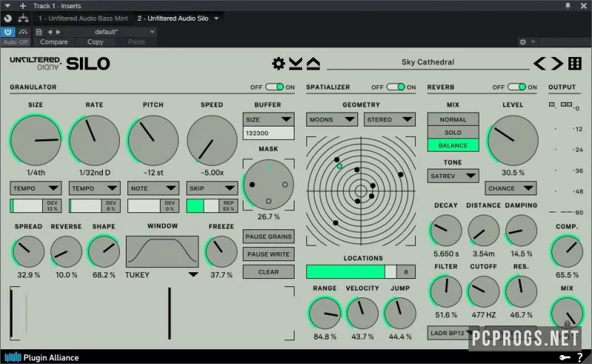Toggle the Spatializer on/off switch
This screenshot has height=364, width=592.
pyautogui.click(x=396, y=87)
